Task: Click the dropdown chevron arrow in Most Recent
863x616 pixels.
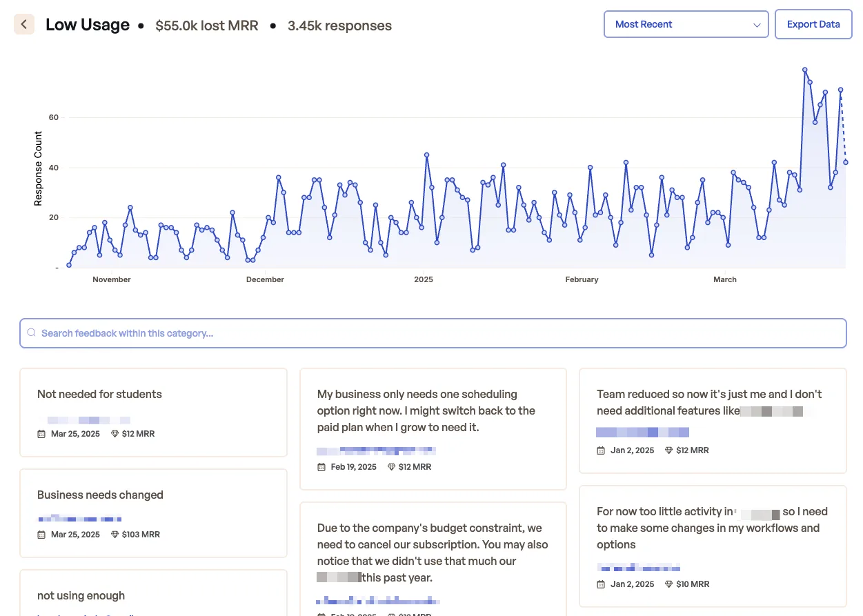Action: [757, 25]
